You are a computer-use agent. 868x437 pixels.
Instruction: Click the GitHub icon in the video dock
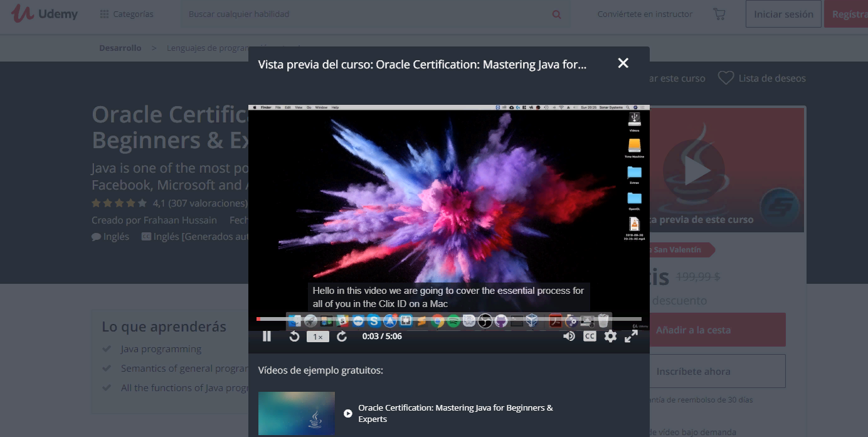tap(500, 321)
